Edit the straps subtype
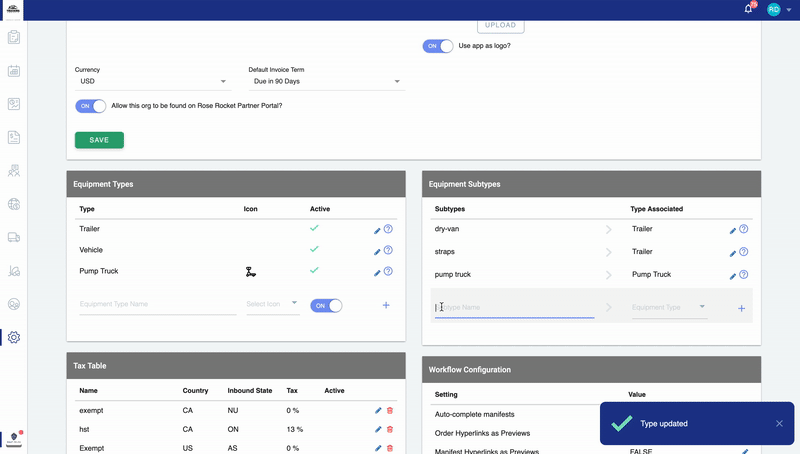The height and width of the screenshot is (454, 800). [x=733, y=254]
